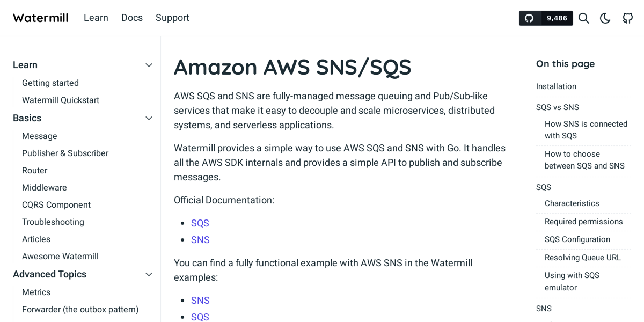Image resolution: width=644 pixels, height=322 pixels.
Task: Open the Getting started page
Action: [50, 83]
